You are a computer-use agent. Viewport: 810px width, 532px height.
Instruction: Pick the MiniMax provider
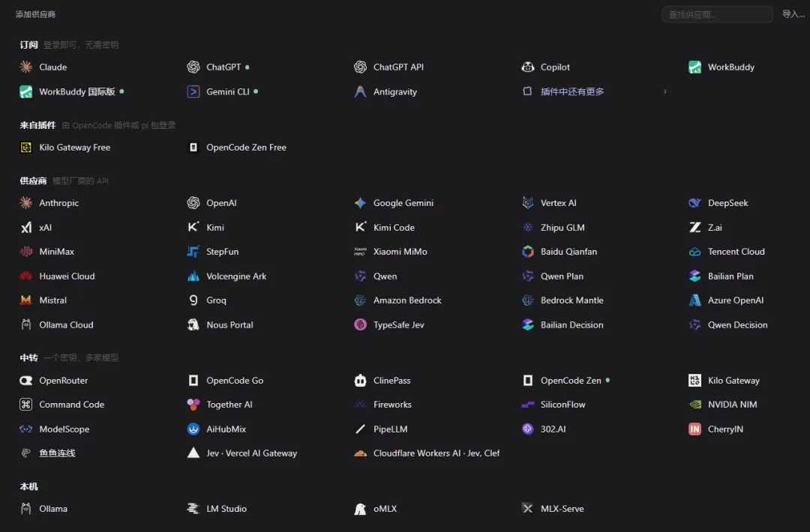coord(47,252)
